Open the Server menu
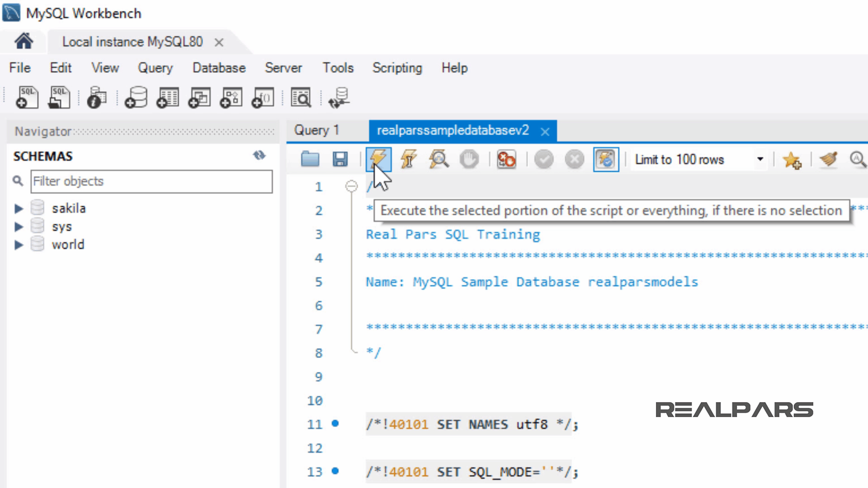Viewport: 868px width, 488px height. click(x=283, y=68)
